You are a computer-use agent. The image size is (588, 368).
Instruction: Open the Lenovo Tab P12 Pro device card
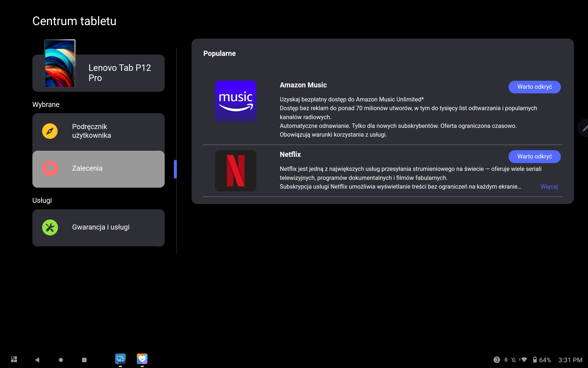tap(98, 73)
